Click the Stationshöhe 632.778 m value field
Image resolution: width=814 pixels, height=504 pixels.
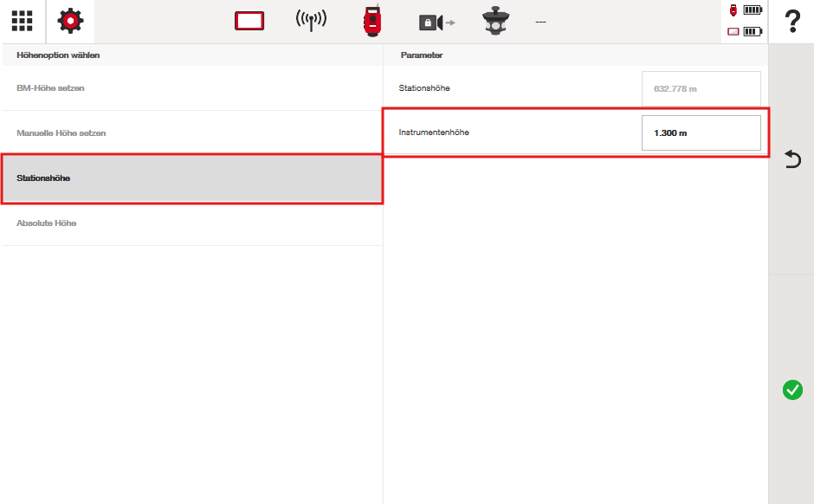click(701, 88)
